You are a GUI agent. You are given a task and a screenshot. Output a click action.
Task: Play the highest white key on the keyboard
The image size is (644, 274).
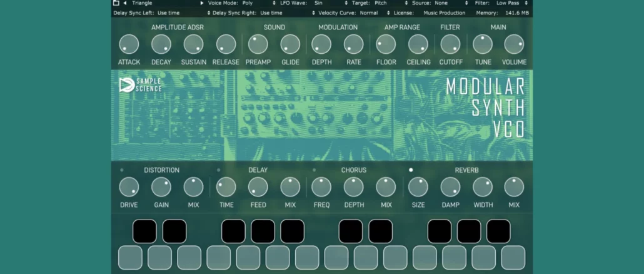pos(513,258)
